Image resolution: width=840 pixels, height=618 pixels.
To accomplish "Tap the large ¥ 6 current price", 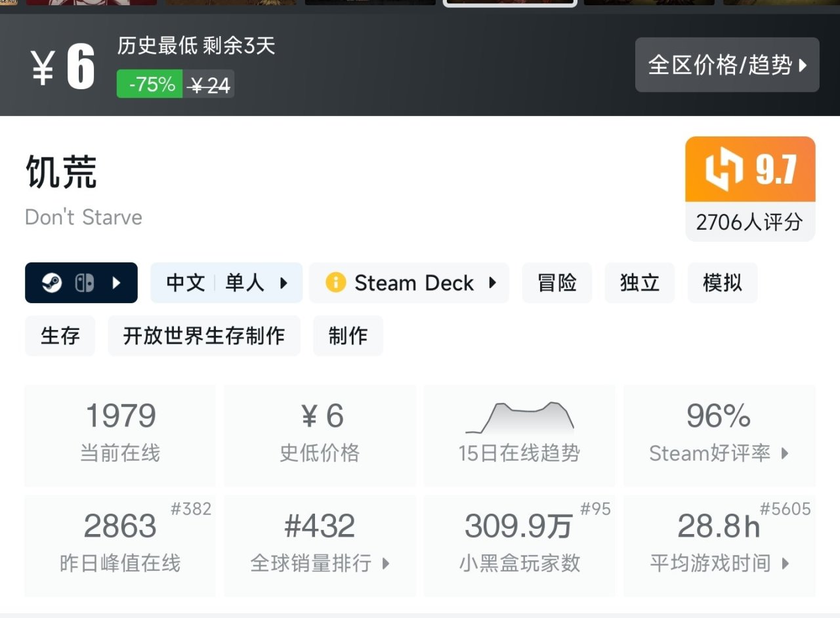I will 63,66.
